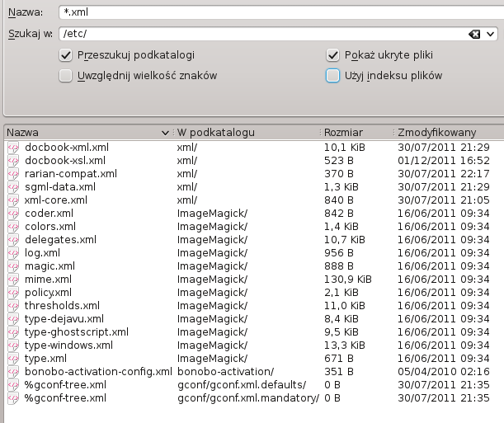Click the file icon next to bonobo-activation-config.xml
Image resolution: width=504 pixels, height=423 pixels.
12,372
